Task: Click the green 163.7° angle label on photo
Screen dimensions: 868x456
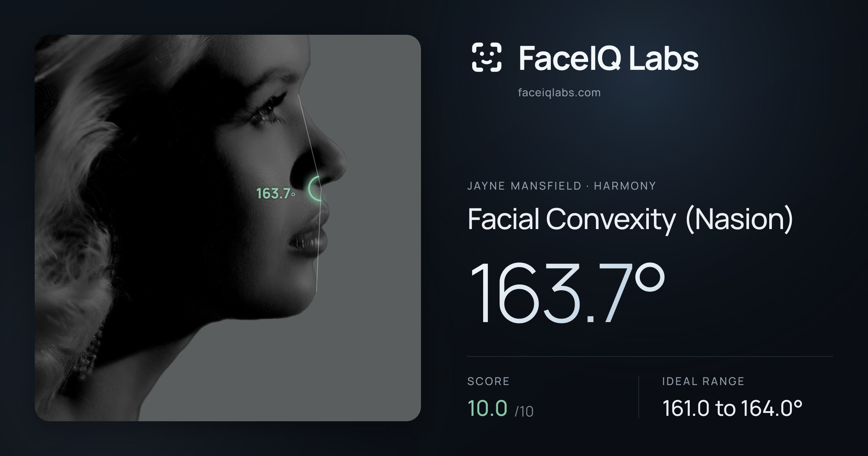Action: (x=276, y=194)
